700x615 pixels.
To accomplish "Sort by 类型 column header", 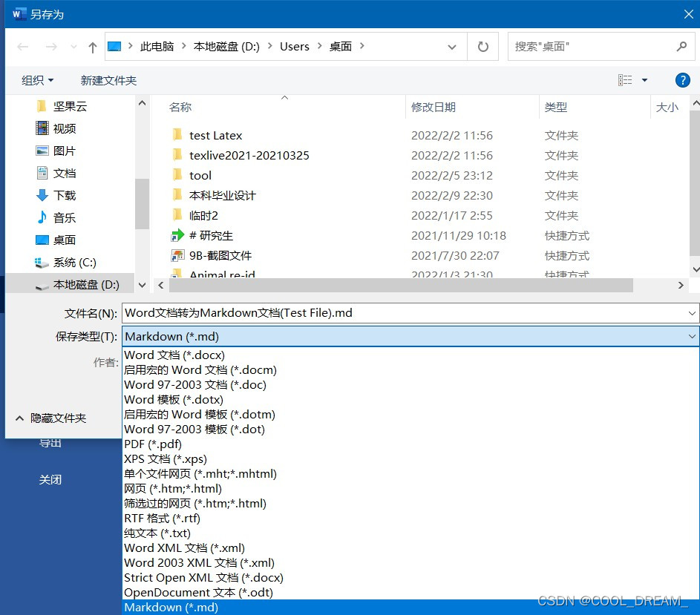I will click(x=556, y=107).
